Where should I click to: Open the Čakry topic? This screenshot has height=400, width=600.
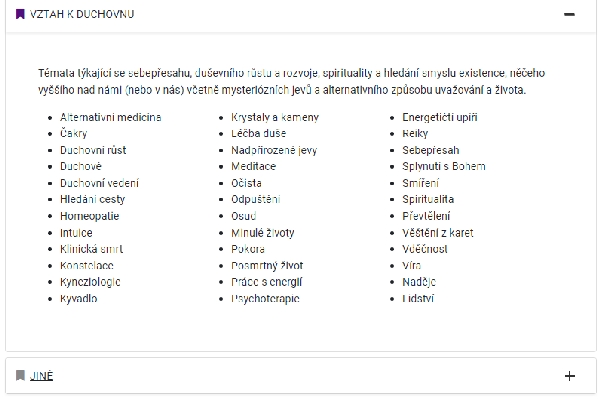(x=74, y=134)
